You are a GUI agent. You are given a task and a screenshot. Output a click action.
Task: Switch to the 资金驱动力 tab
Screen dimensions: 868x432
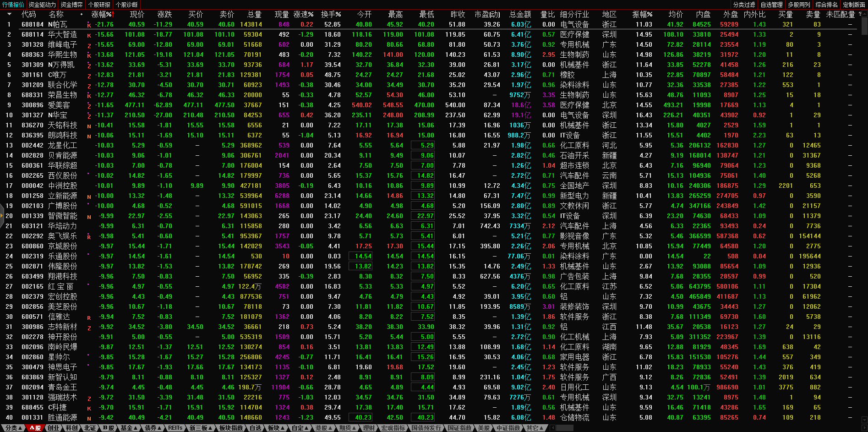pos(42,5)
